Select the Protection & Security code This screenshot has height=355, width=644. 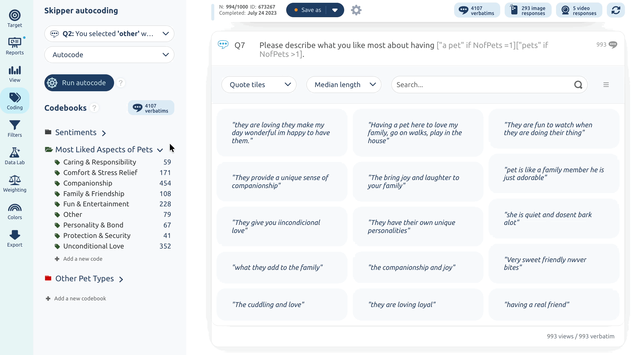[x=112, y=236]
